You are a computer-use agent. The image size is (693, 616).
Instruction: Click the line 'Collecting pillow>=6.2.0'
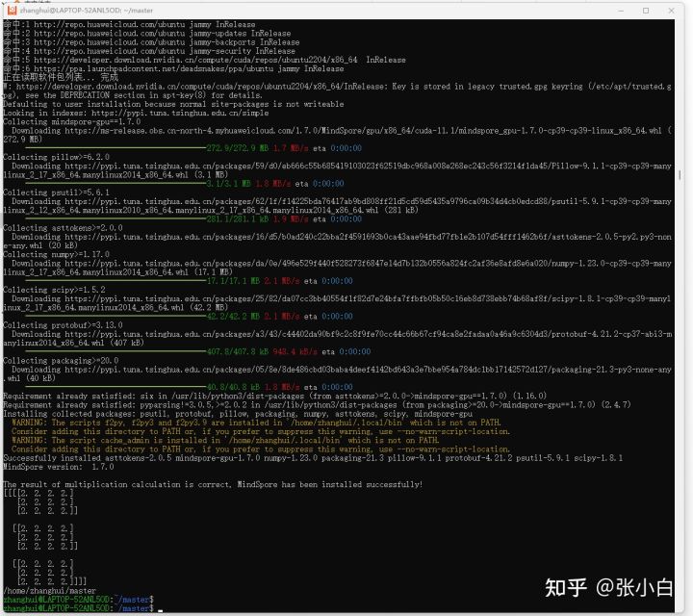[57, 157]
